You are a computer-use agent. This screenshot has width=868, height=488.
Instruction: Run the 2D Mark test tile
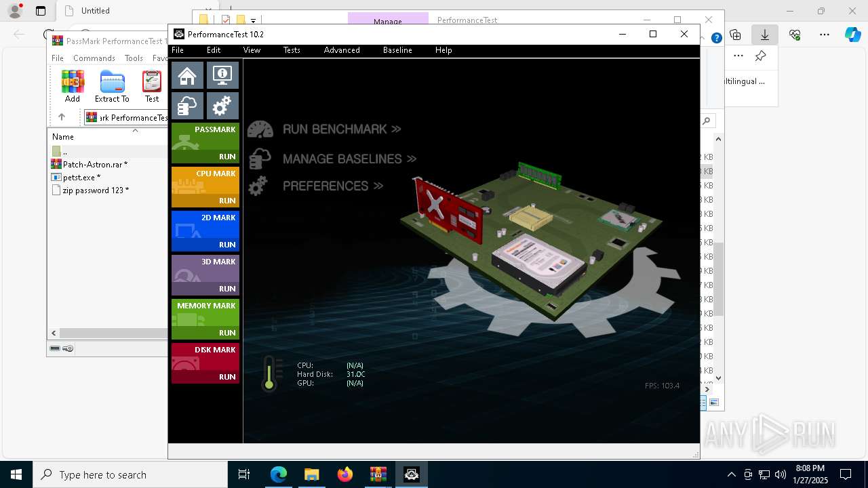click(x=205, y=231)
